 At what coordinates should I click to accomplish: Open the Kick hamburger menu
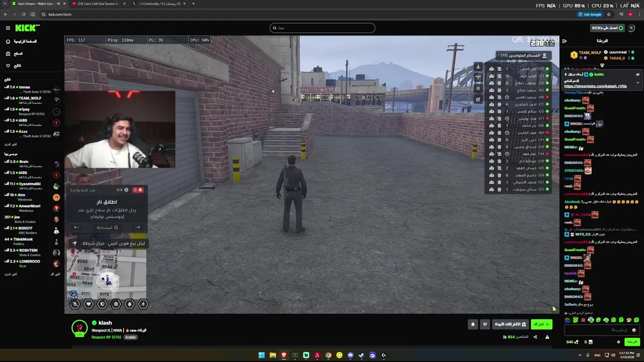coord(8,28)
